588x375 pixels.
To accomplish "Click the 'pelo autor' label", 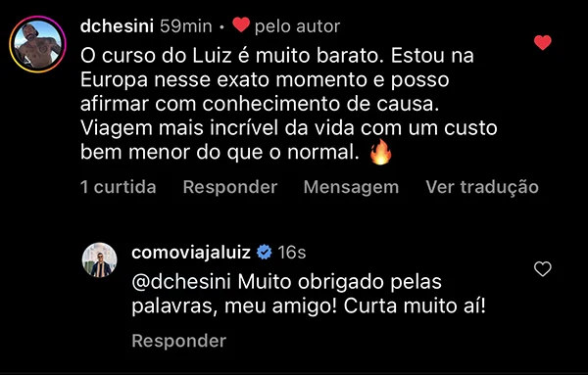I will tap(297, 26).
